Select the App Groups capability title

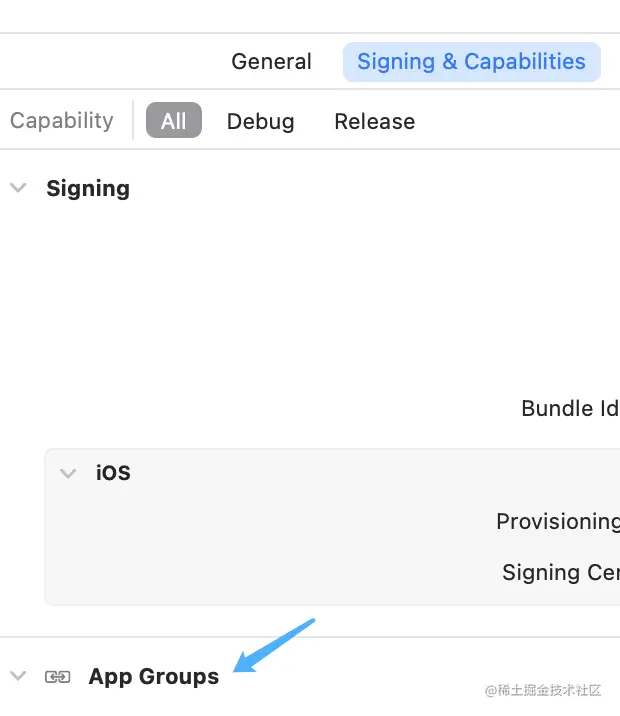(153, 677)
